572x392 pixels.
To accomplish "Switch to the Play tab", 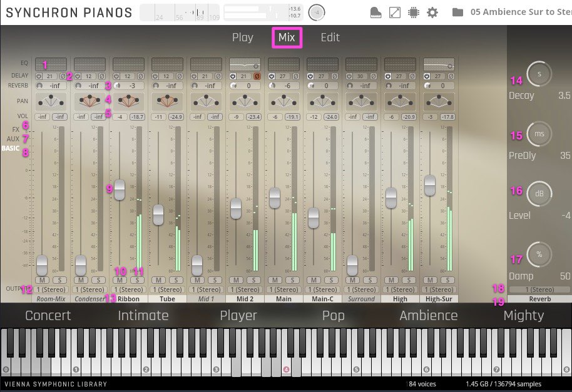I will pyautogui.click(x=243, y=37).
